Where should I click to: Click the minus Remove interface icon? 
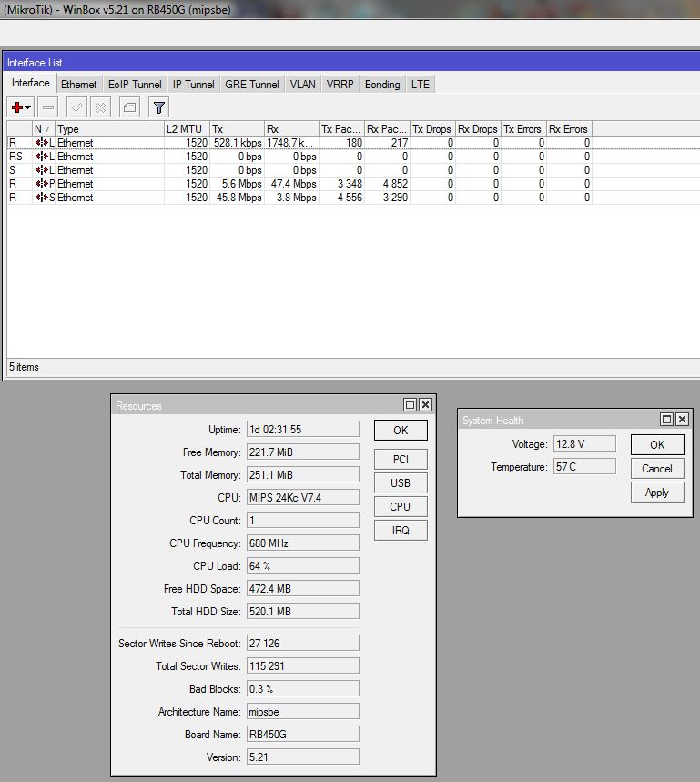(x=48, y=107)
